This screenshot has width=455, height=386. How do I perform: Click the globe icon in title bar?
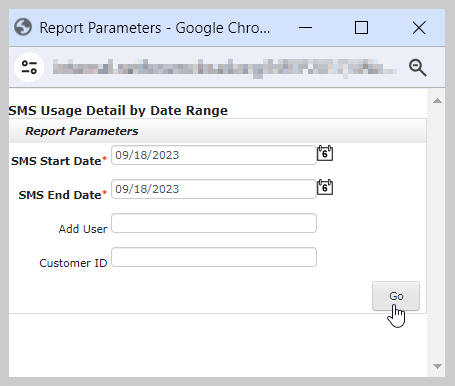pos(23,27)
